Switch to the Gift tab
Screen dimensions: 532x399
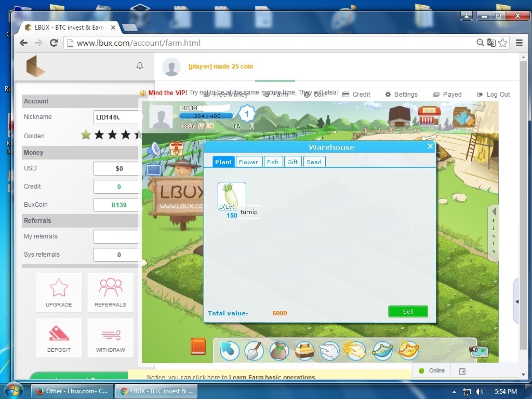pyautogui.click(x=292, y=162)
